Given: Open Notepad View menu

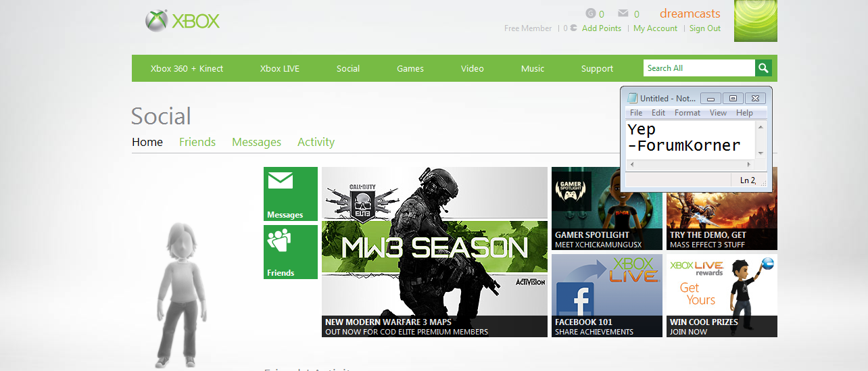Looking at the screenshot, I should (719, 113).
